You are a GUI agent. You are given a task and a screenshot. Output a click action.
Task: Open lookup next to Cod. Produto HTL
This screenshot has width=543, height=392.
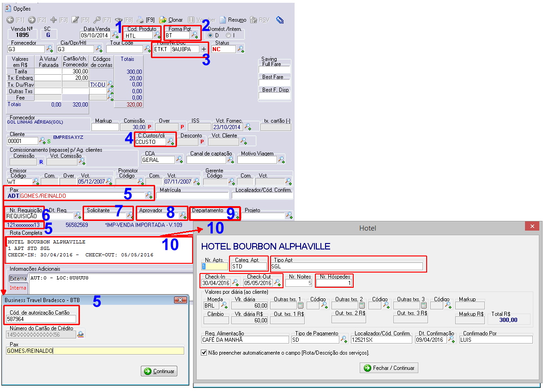click(x=157, y=35)
